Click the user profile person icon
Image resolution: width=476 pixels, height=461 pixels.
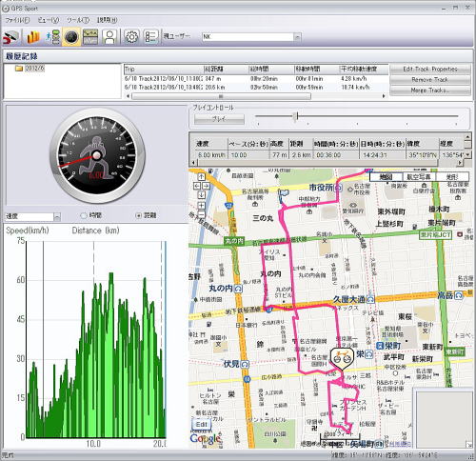pos(109,37)
